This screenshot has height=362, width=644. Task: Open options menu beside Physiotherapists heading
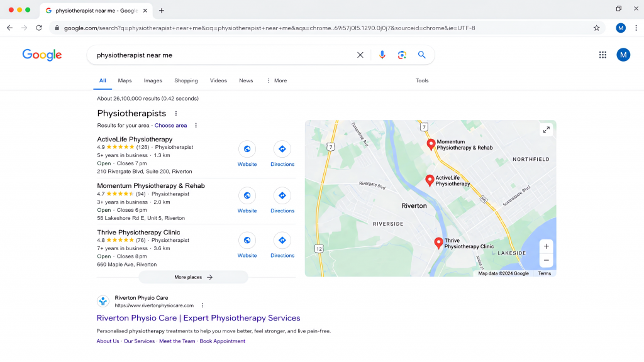[x=176, y=113]
